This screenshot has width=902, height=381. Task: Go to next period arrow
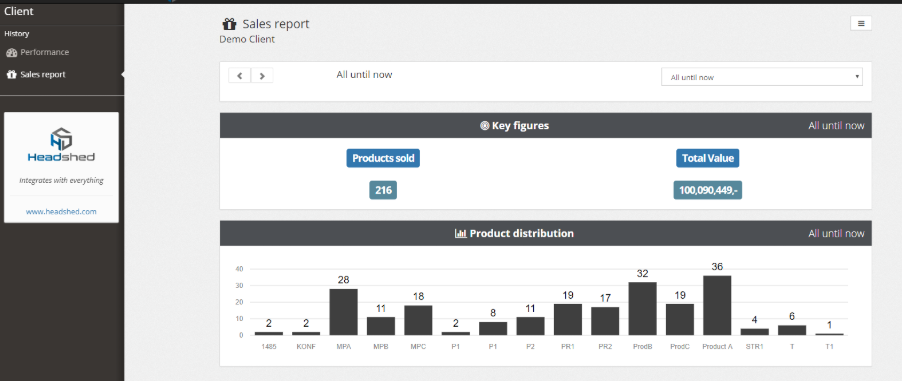coord(262,75)
